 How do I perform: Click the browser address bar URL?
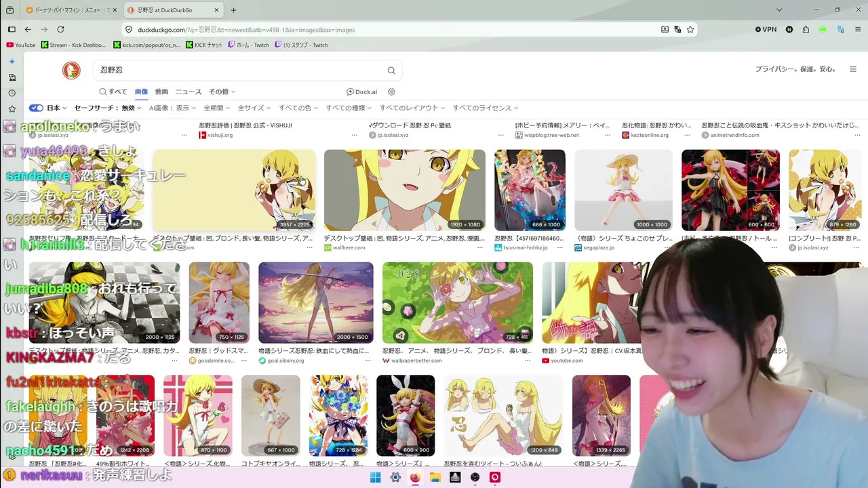(246, 30)
